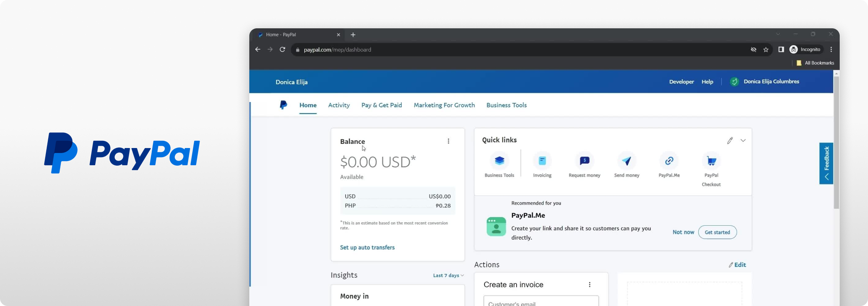Image resolution: width=868 pixels, height=306 pixels.
Task: Open All Bookmarks folder
Action: [x=815, y=63]
